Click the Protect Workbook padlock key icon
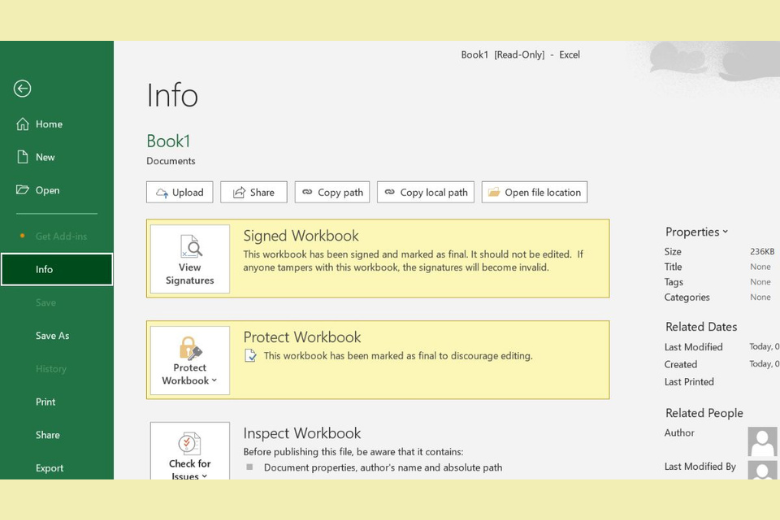The image size is (780, 520). (x=191, y=348)
